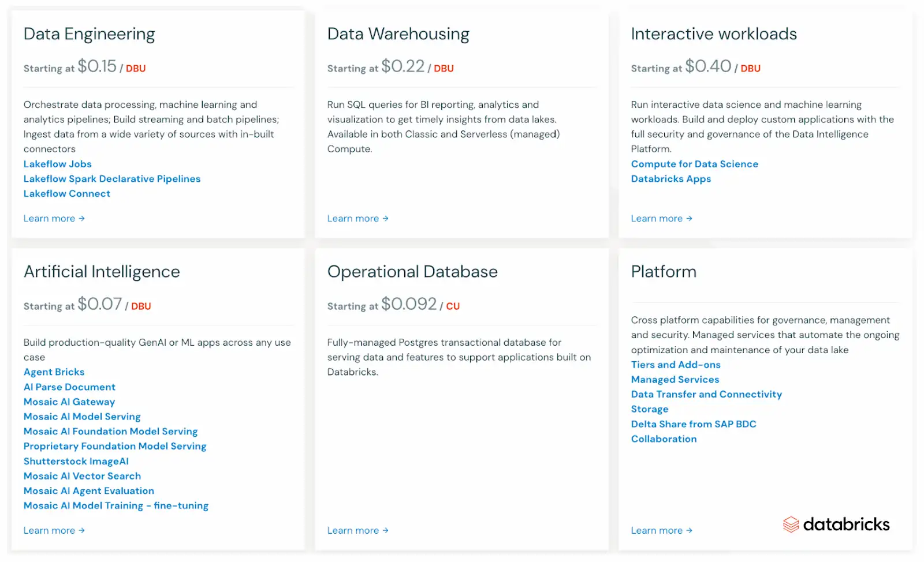Image resolution: width=924 pixels, height=562 pixels.
Task: Click Mosaic AI Model Serving
Action: tap(81, 416)
